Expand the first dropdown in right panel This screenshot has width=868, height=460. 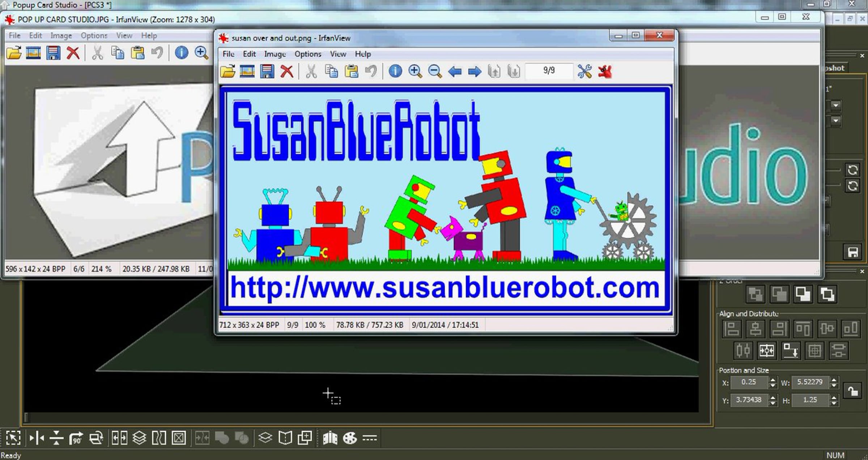(x=835, y=106)
